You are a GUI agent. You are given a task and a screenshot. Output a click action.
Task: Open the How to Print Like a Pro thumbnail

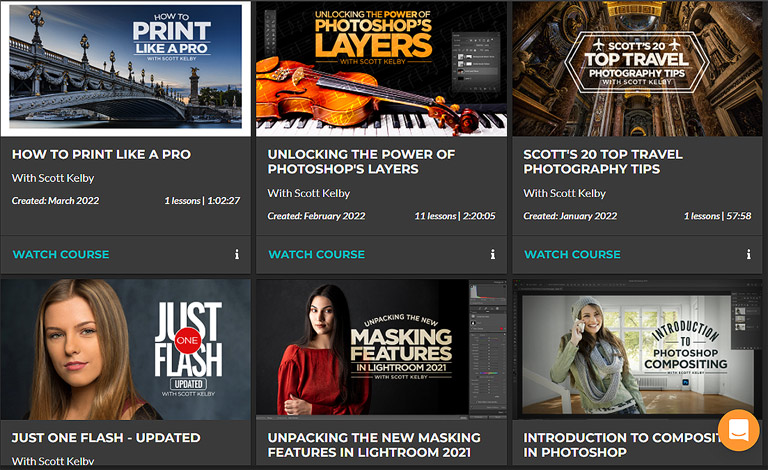pyautogui.click(x=126, y=69)
